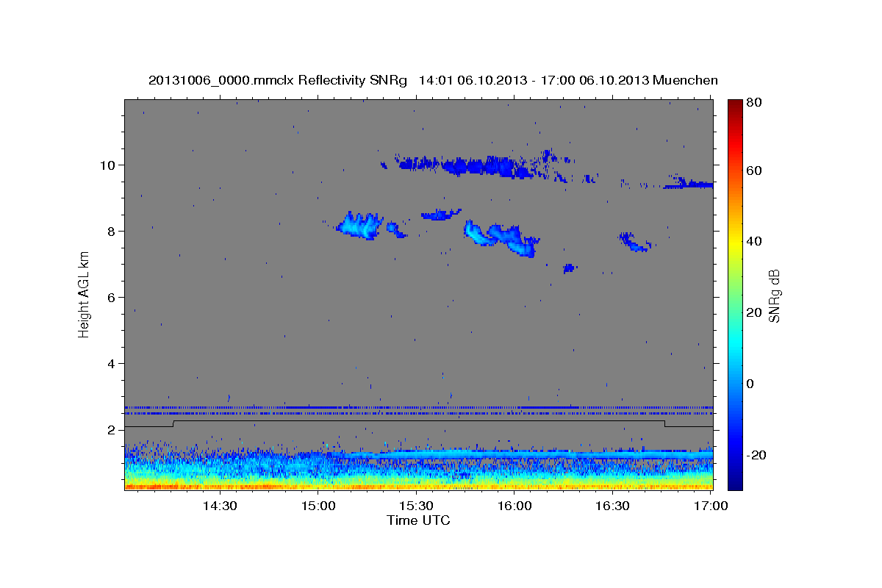Click the 16:00 time tick label
882x588 pixels.
pyautogui.click(x=514, y=506)
